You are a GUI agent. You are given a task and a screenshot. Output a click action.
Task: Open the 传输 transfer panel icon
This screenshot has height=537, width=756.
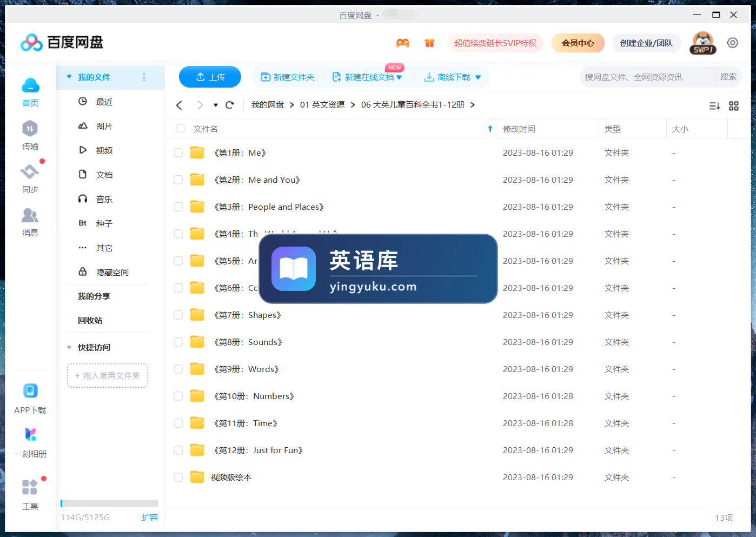(30, 129)
